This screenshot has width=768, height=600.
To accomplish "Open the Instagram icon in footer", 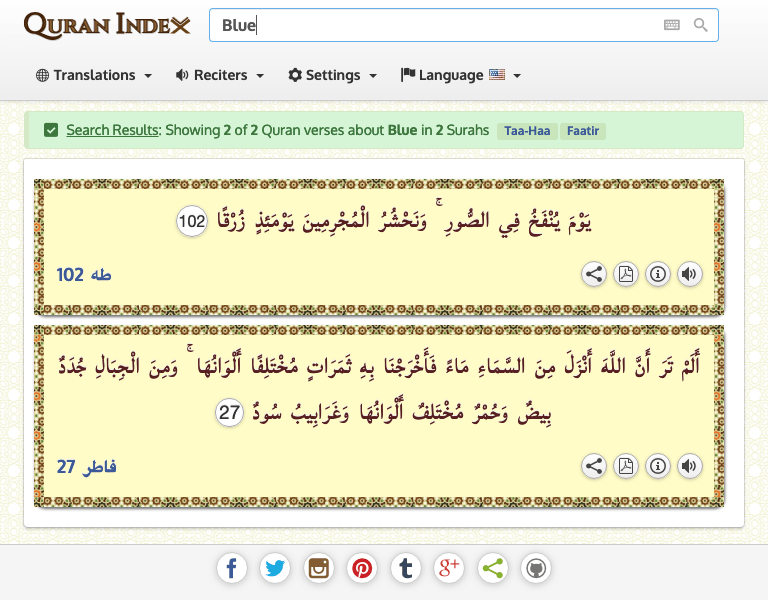I will tap(319, 569).
